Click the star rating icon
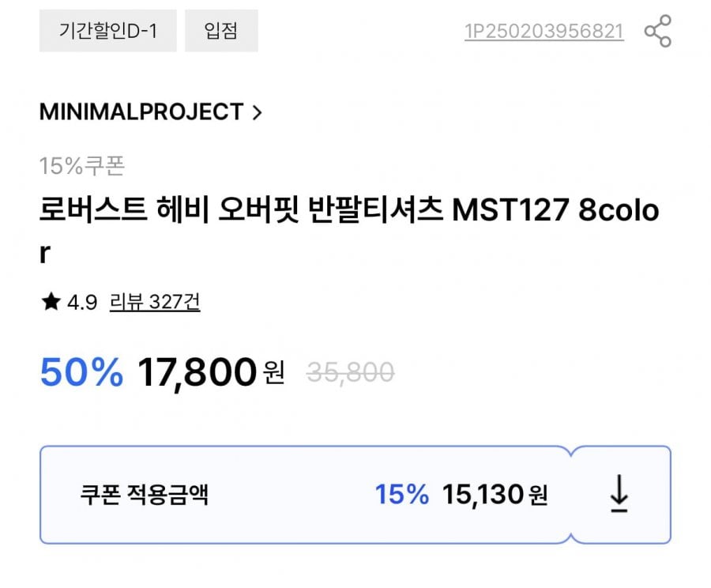Screen dimensions: 711x588 [x=51, y=302]
